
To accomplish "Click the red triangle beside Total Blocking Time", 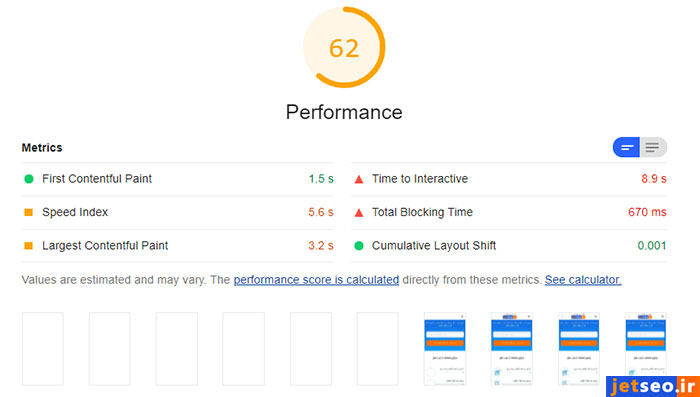I will 358,213.
